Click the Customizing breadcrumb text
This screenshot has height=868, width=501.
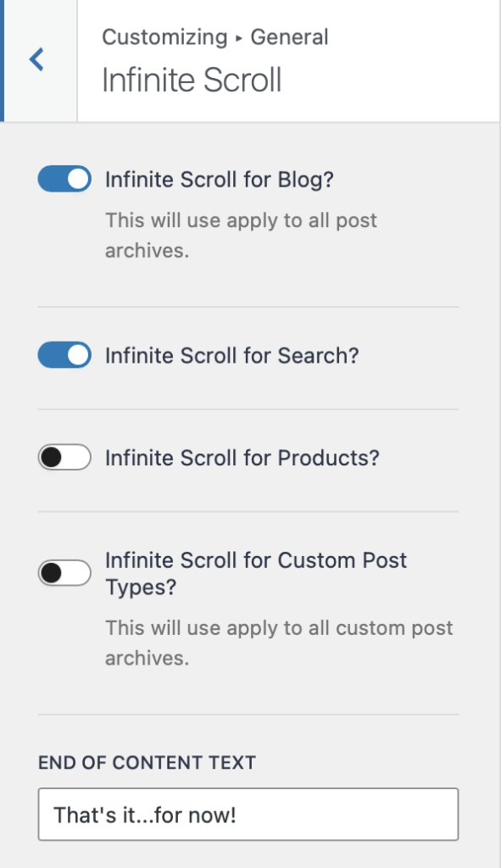pos(165,36)
